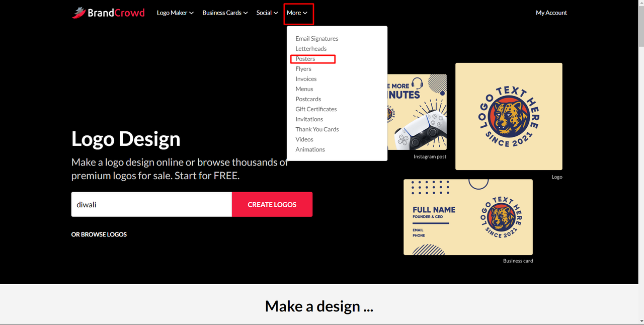Screen dimensions: 644x325
Task: Open the Instagram post game controller thumbnail
Action: tap(417, 112)
